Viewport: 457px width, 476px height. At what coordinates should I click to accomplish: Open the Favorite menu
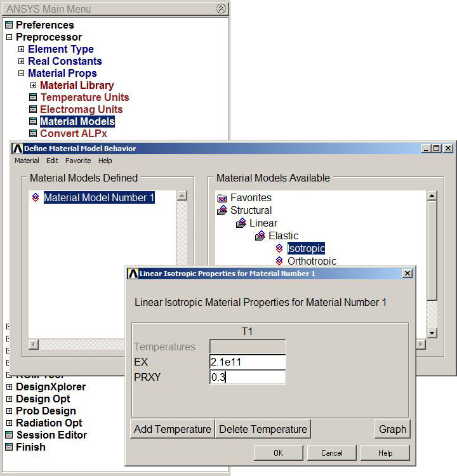coord(78,161)
